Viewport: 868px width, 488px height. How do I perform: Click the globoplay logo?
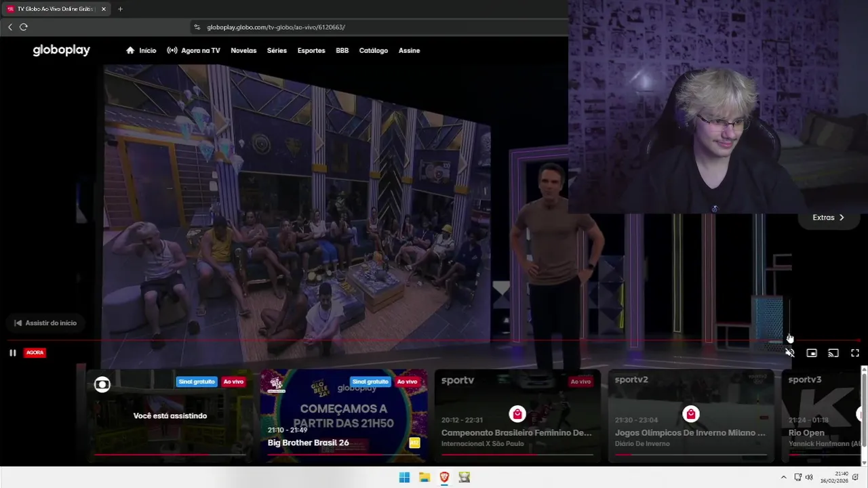[61, 50]
